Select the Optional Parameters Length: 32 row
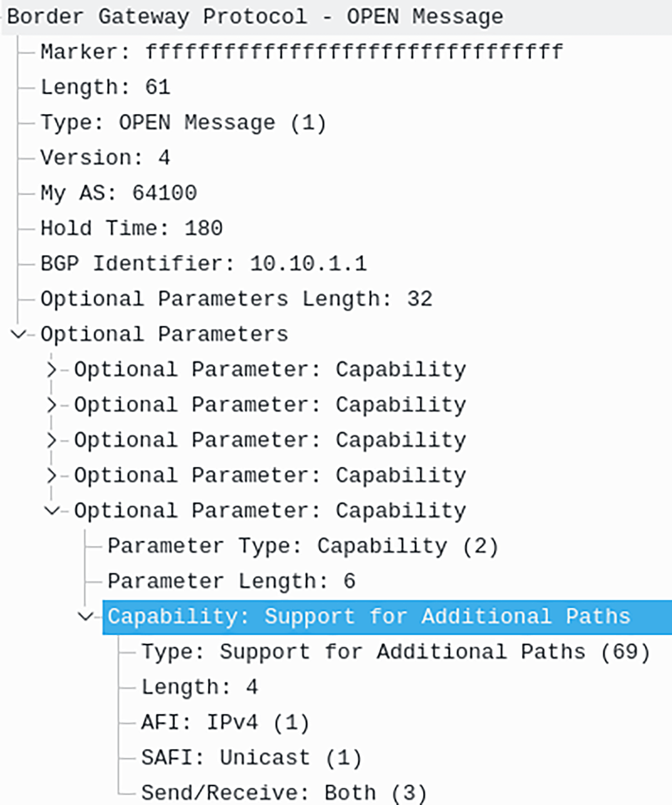 click(235, 299)
